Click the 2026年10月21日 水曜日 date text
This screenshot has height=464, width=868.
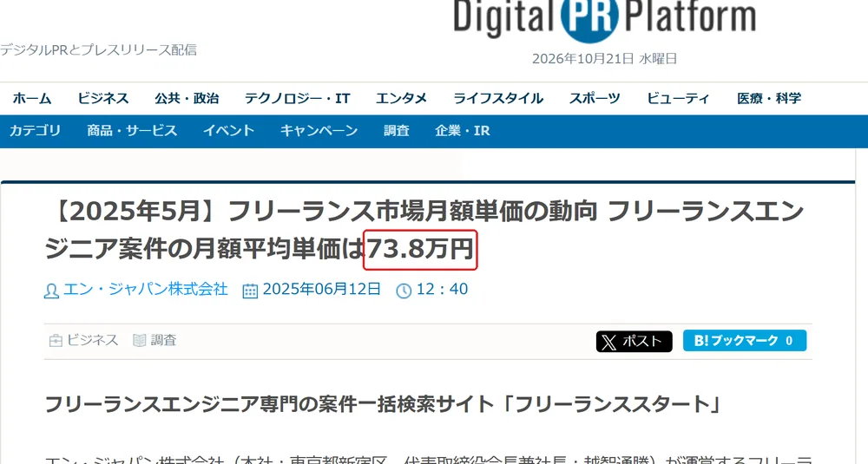(x=604, y=59)
